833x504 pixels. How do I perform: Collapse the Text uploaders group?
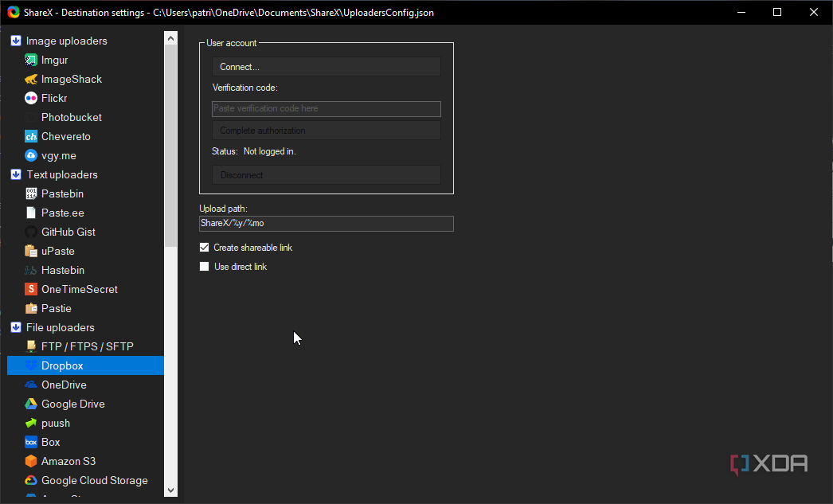[15, 174]
